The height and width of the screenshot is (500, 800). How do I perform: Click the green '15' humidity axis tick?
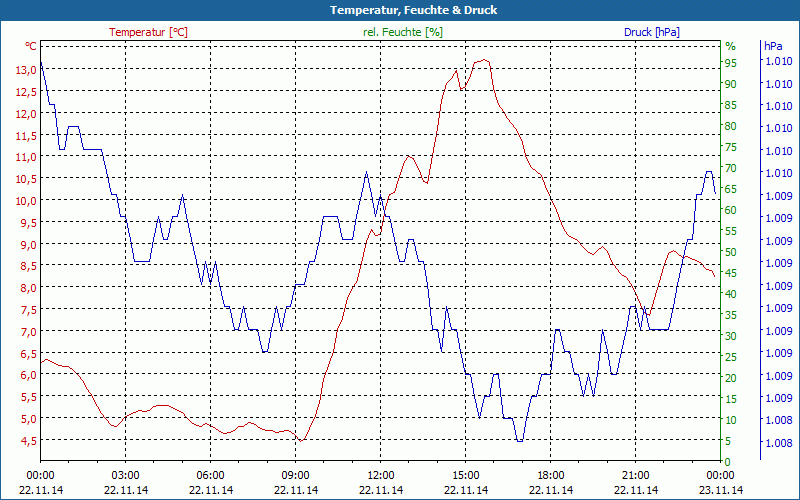(x=731, y=399)
